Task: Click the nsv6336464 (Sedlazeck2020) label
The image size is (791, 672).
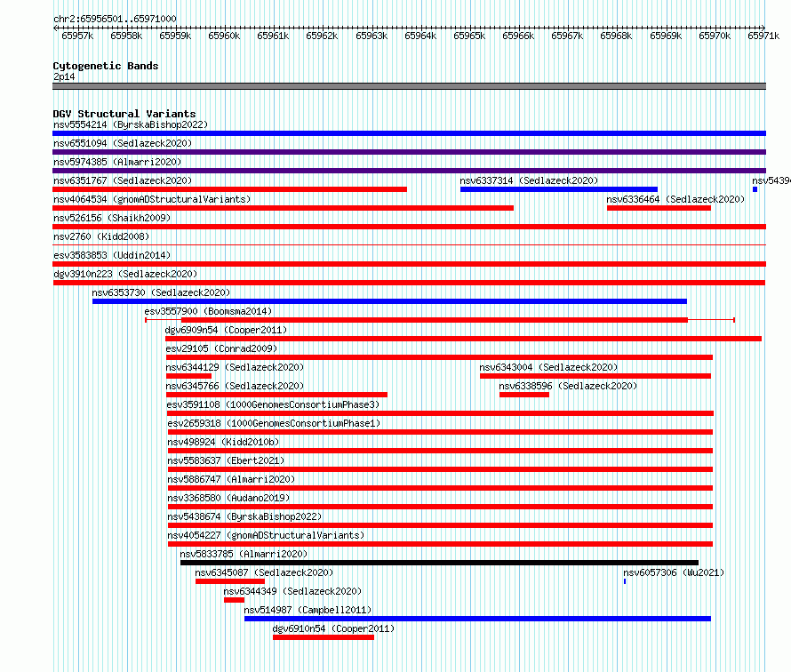Action: coord(675,199)
